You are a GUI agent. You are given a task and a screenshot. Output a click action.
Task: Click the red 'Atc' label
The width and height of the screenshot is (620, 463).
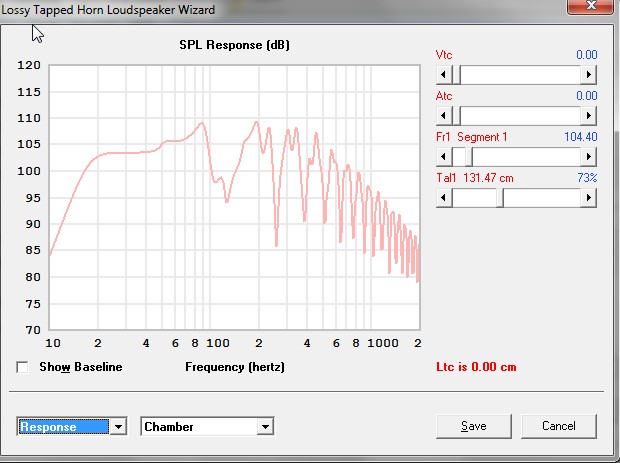click(x=444, y=96)
